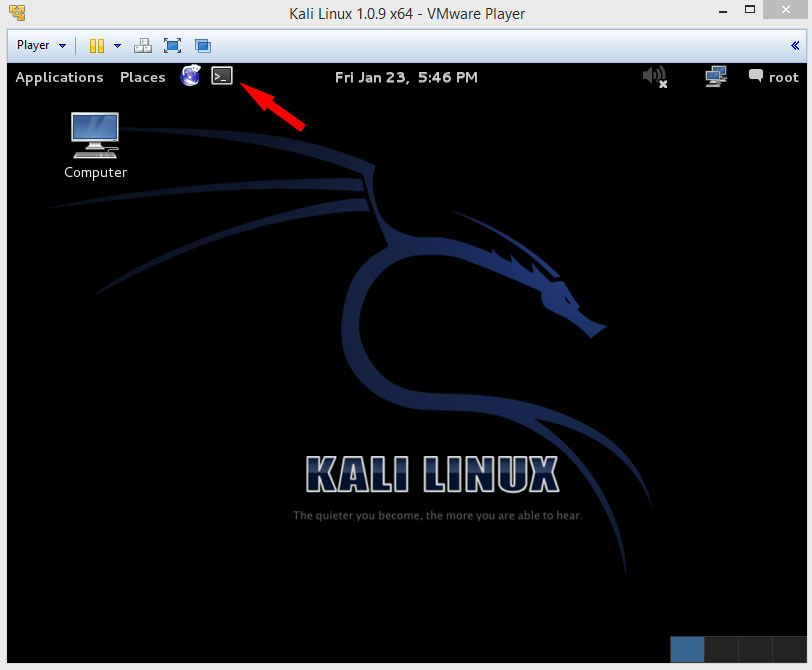The width and height of the screenshot is (812, 670).
Task: Expand the power options dropdown arrow
Action: [118, 46]
